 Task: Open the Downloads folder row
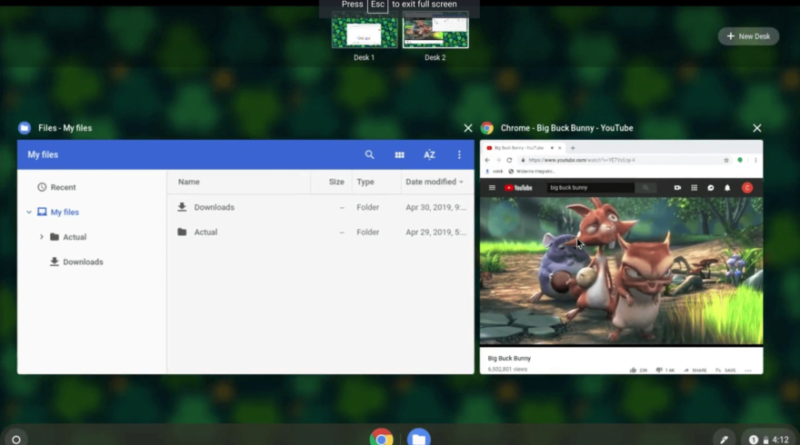click(320, 207)
